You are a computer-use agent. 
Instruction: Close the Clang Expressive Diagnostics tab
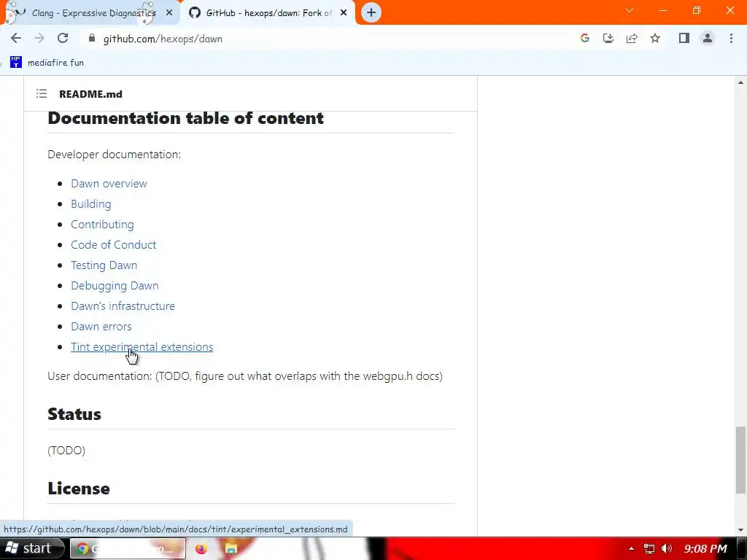[x=169, y=13]
